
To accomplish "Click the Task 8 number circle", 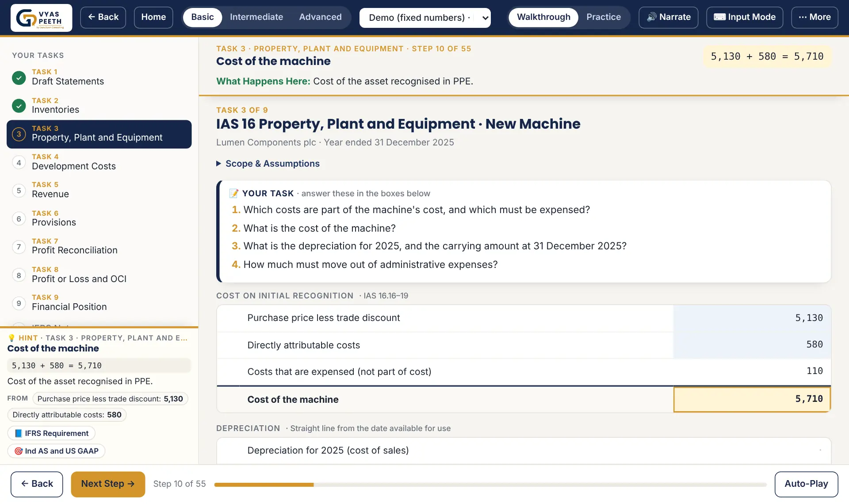I will coord(19,275).
